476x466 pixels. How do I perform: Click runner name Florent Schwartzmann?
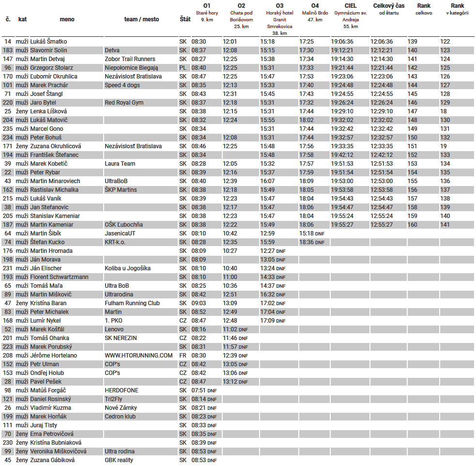click(x=59, y=277)
